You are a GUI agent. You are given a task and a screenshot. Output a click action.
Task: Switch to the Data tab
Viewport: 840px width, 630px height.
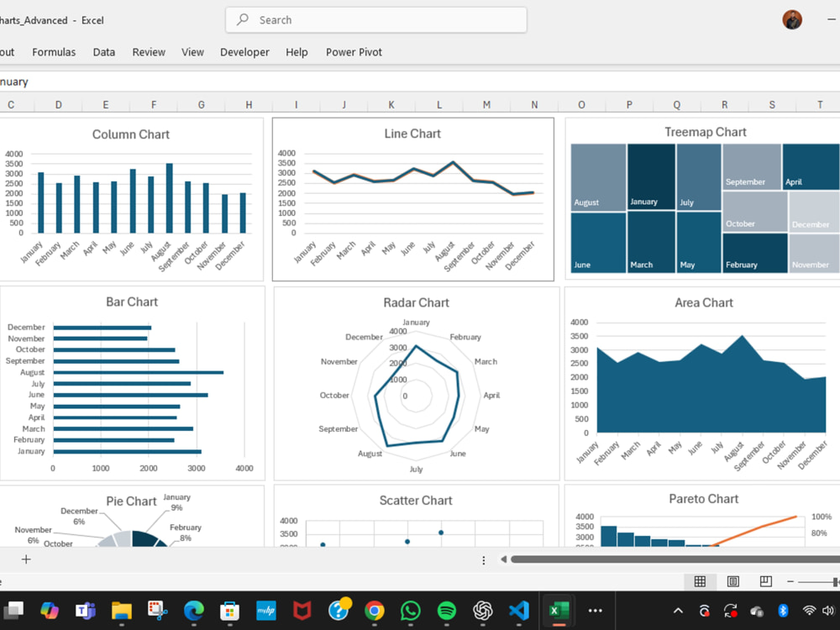(103, 51)
